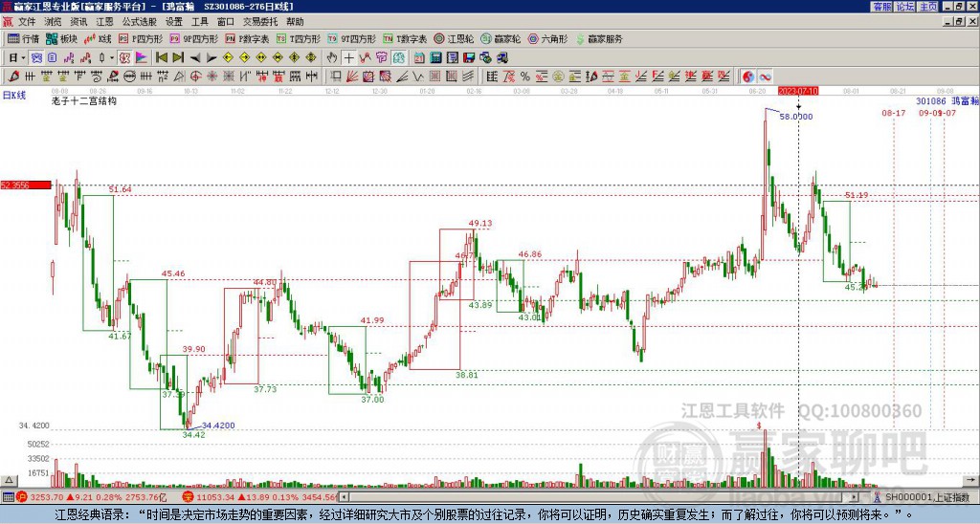Open the 浏览 menu
Viewport: 980px width, 524px height.
coord(54,22)
